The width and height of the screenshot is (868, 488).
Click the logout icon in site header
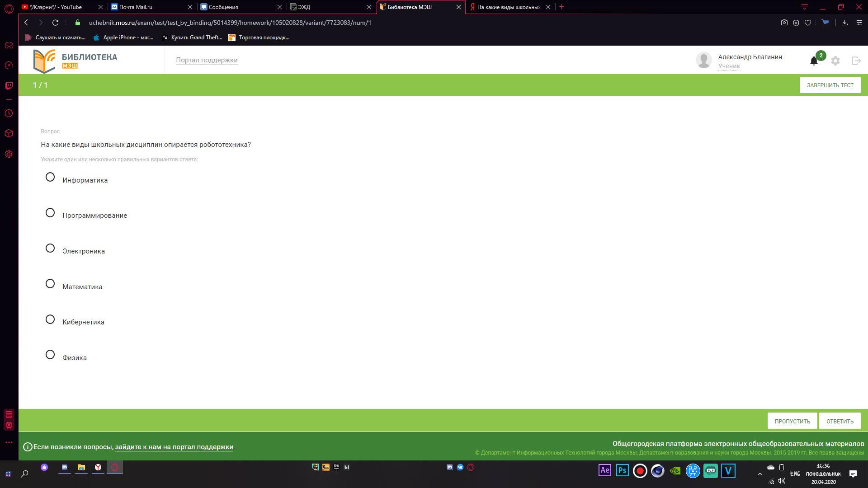pos(856,61)
